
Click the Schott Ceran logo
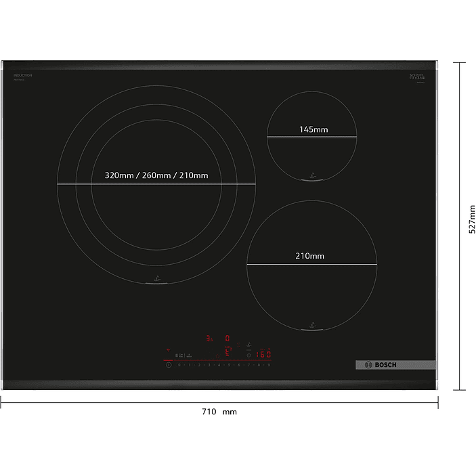(415, 77)
